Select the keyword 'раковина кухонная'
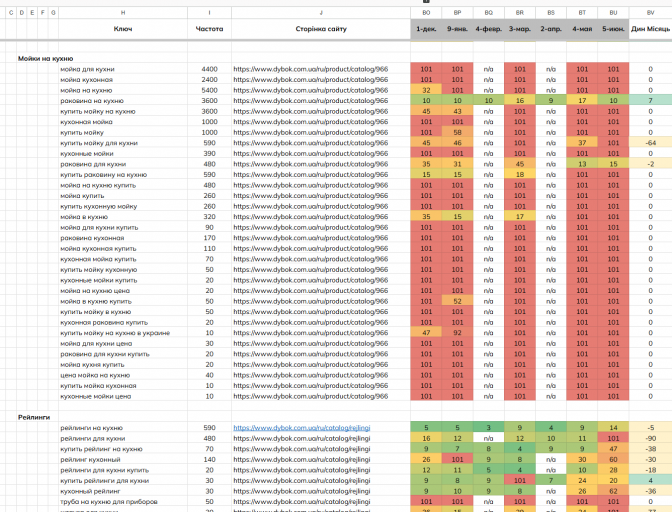672x512 pixels. pyautogui.click(x=92, y=238)
